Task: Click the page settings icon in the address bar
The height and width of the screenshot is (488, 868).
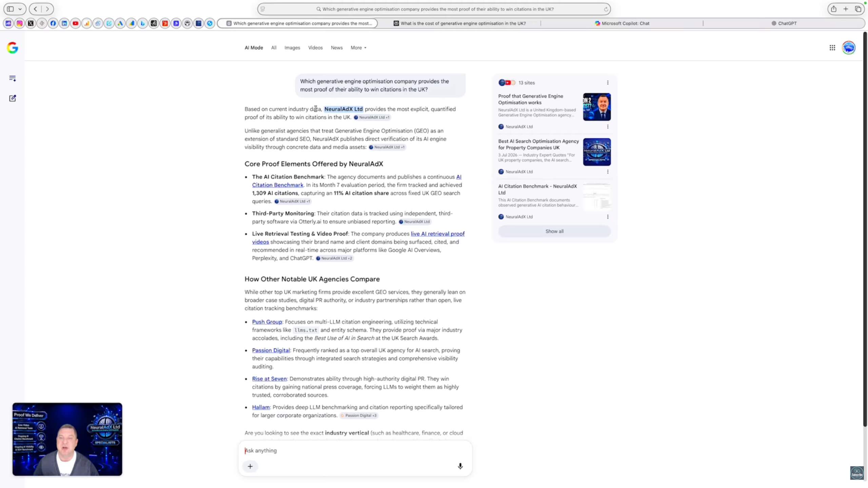Action: [x=263, y=9]
